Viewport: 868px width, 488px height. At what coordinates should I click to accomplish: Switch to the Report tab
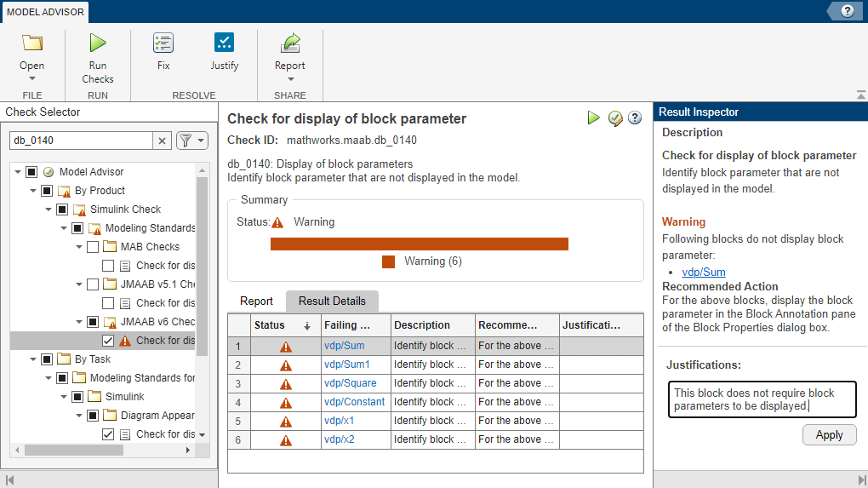coord(256,301)
